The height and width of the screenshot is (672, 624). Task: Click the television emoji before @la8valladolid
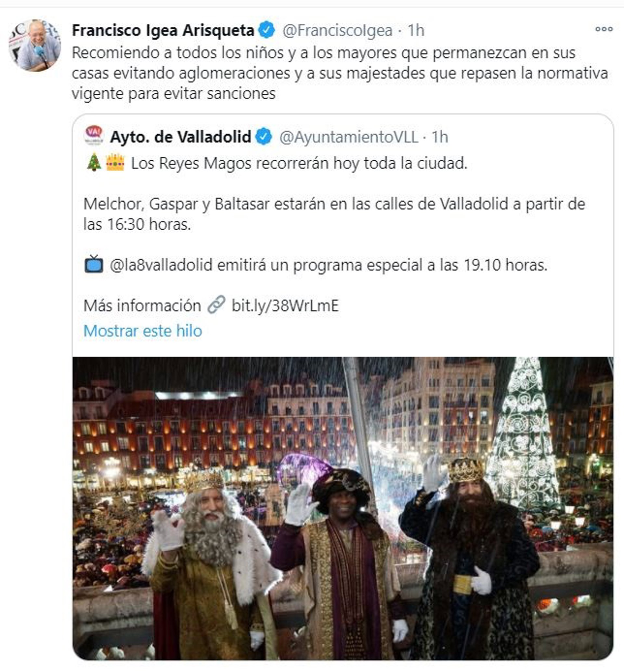point(94,264)
